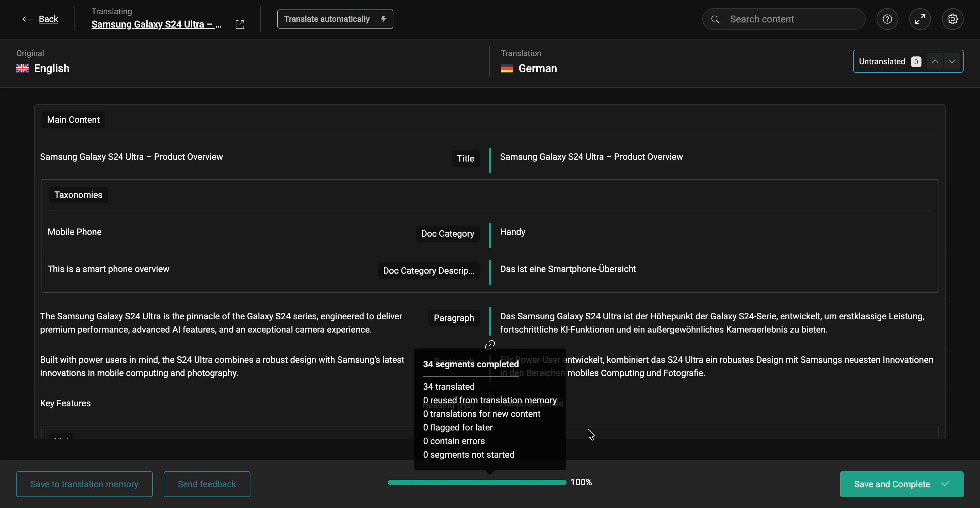980x508 pixels.
Task: Click the down arrow to jump to next untranslated segment
Action: pos(952,61)
